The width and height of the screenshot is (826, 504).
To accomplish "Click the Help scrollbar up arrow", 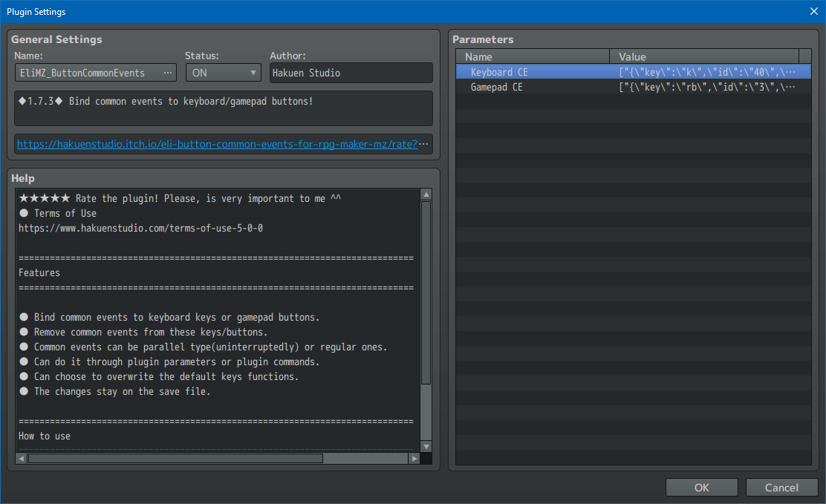I will [426, 194].
